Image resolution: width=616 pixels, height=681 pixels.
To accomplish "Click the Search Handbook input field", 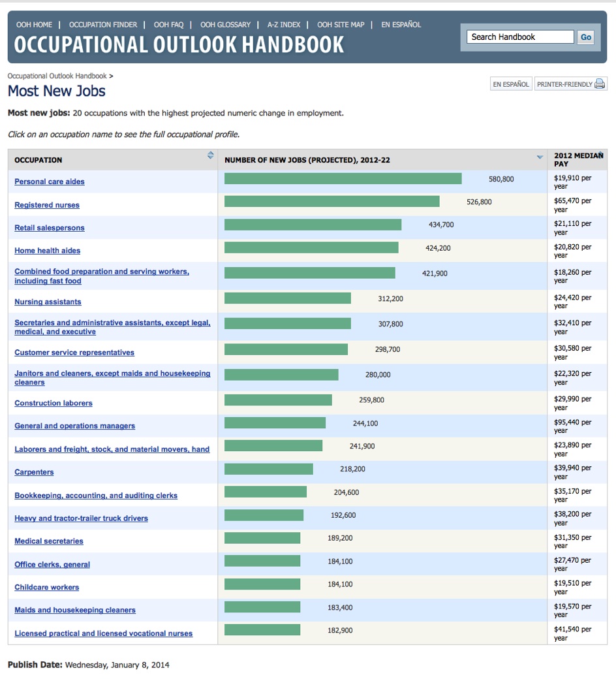I will point(520,37).
